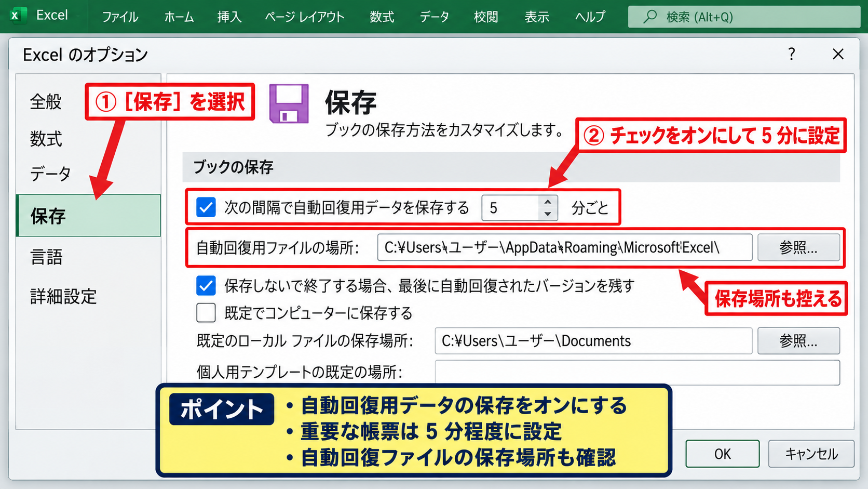Toggle 保存しないで終了する場合 checkbox
The width and height of the screenshot is (868, 489).
click(x=206, y=286)
